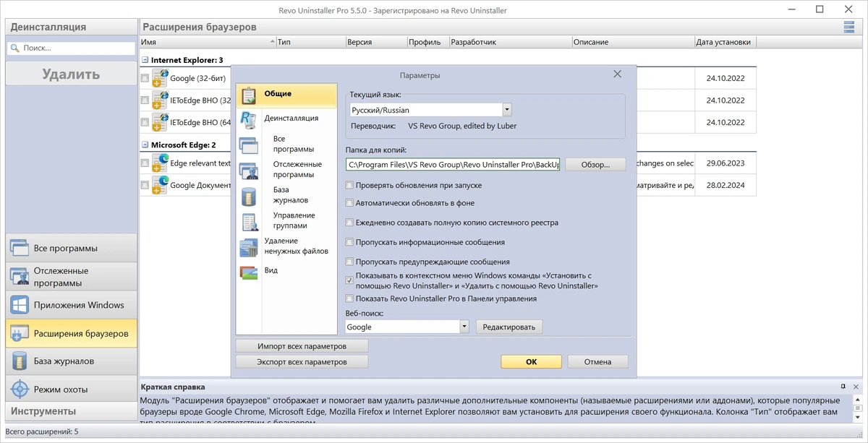Click the Поиск search field
The width and height of the screenshot is (868, 443).
pyautogui.click(x=71, y=48)
